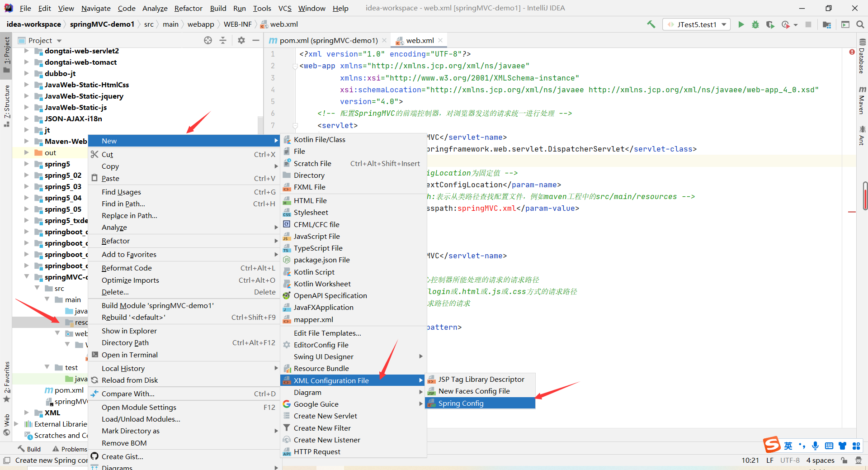Click the 4 spaces indent setting
The width and height of the screenshot is (868, 470).
pyautogui.click(x=820, y=460)
